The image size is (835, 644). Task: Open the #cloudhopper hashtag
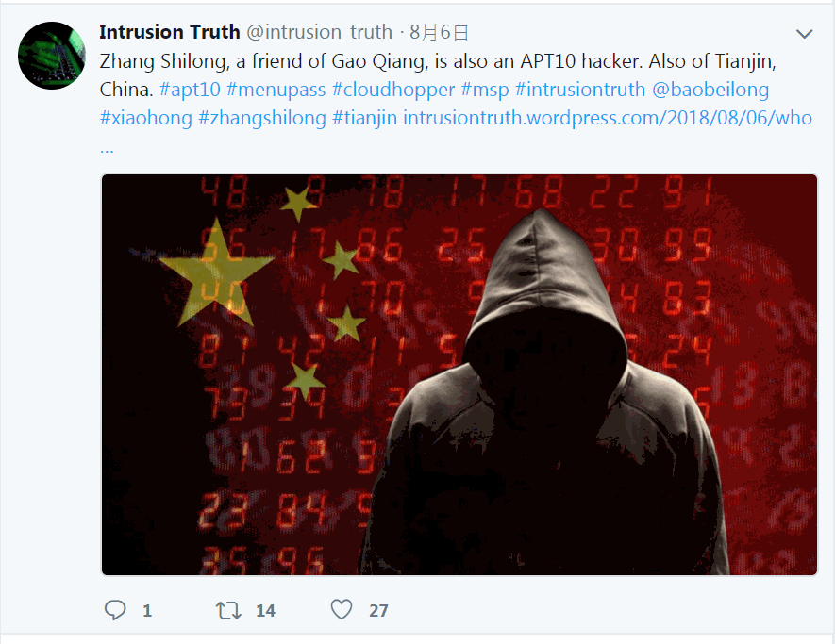pos(393,90)
